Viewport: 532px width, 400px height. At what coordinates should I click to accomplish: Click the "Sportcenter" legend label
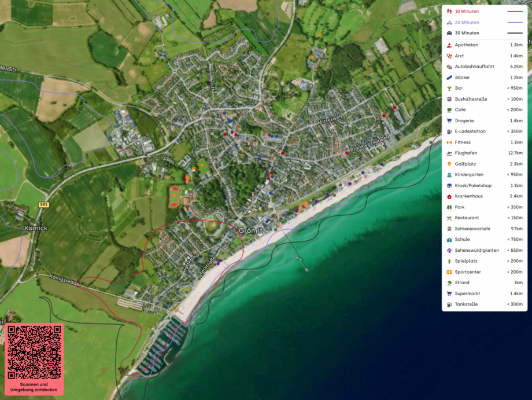coord(468,272)
